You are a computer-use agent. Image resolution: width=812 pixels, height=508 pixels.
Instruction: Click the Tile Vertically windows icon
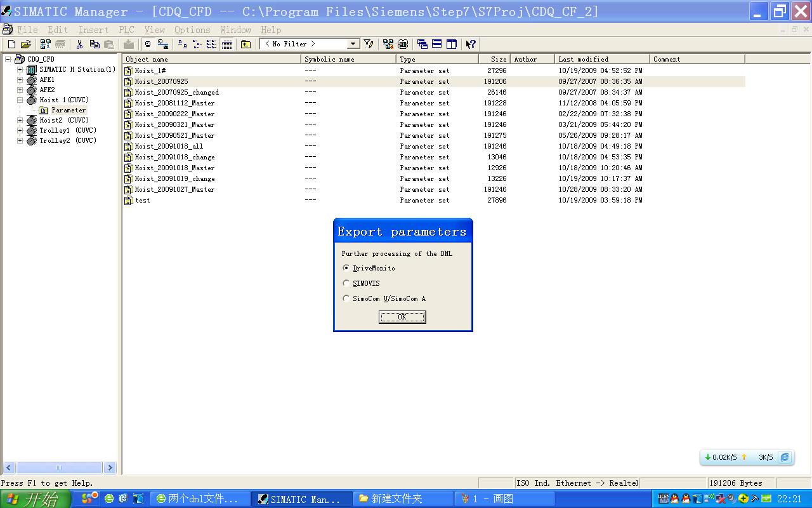pos(452,44)
